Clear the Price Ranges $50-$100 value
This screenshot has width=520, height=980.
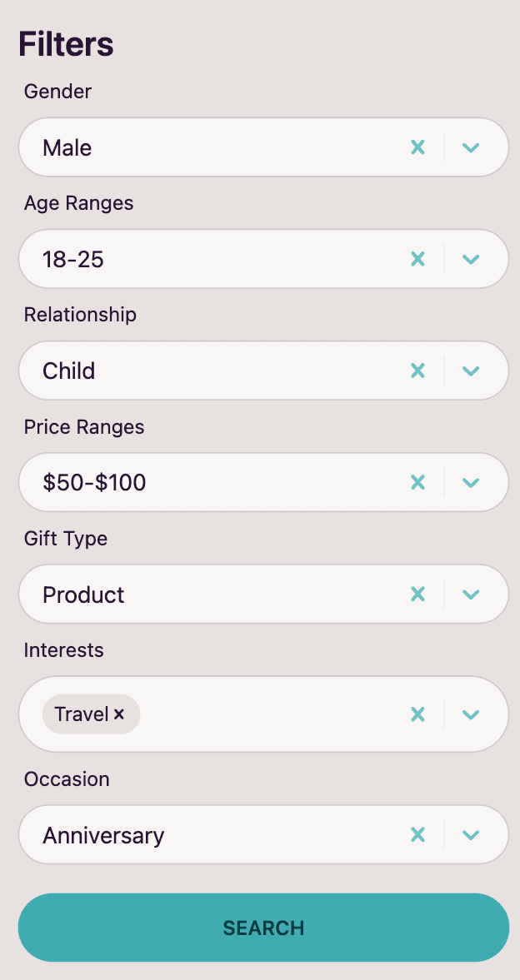[x=418, y=482]
